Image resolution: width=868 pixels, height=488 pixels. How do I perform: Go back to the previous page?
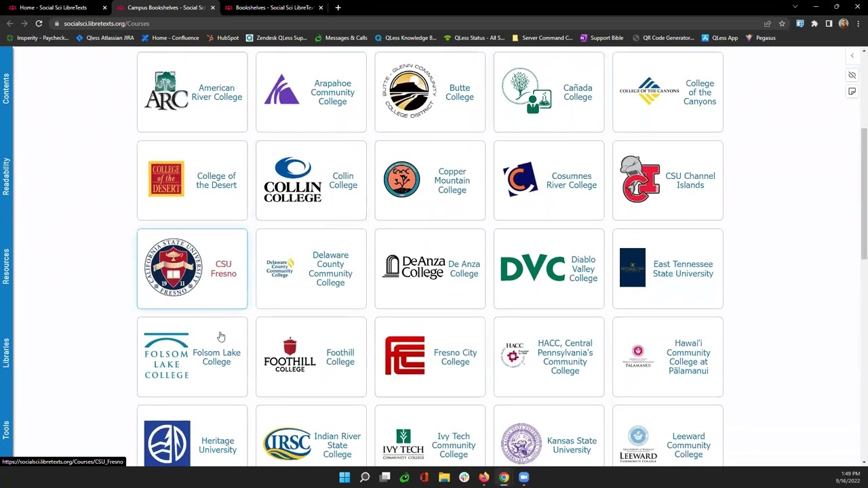coord(9,23)
